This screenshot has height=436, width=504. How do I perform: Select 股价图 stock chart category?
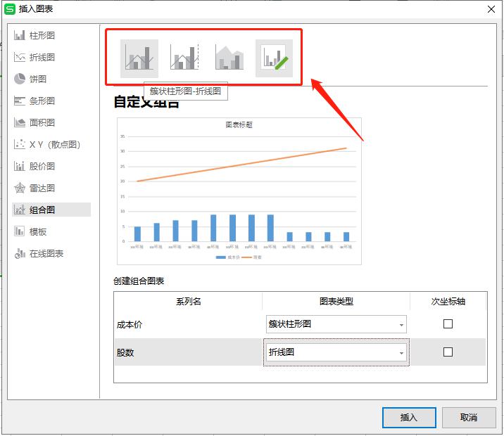tap(42, 166)
